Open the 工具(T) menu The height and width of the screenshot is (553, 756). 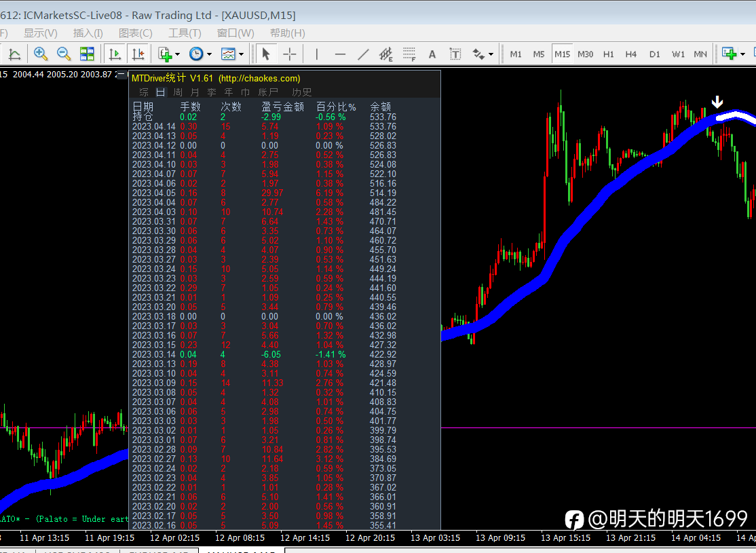185,33
